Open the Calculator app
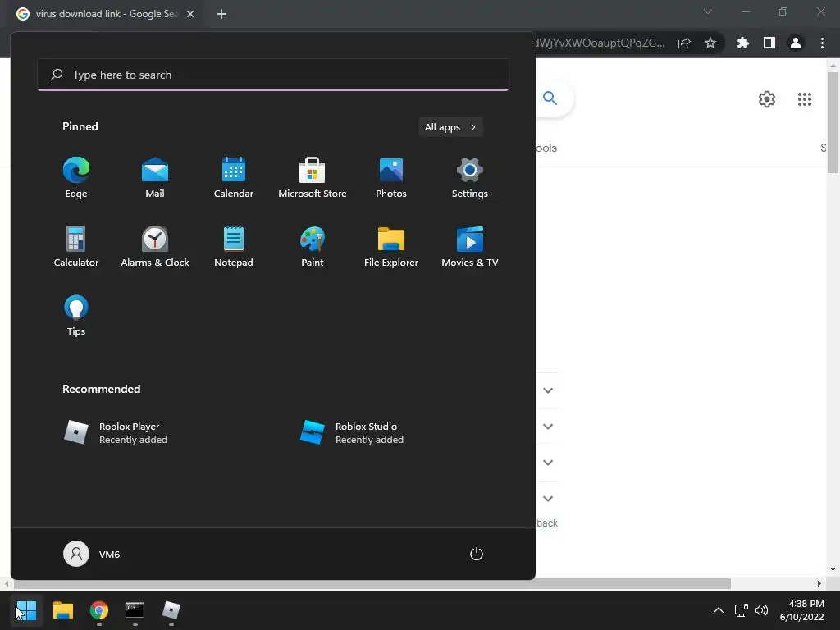Image resolution: width=840 pixels, height=630 pixels. [x=76, y=246]
